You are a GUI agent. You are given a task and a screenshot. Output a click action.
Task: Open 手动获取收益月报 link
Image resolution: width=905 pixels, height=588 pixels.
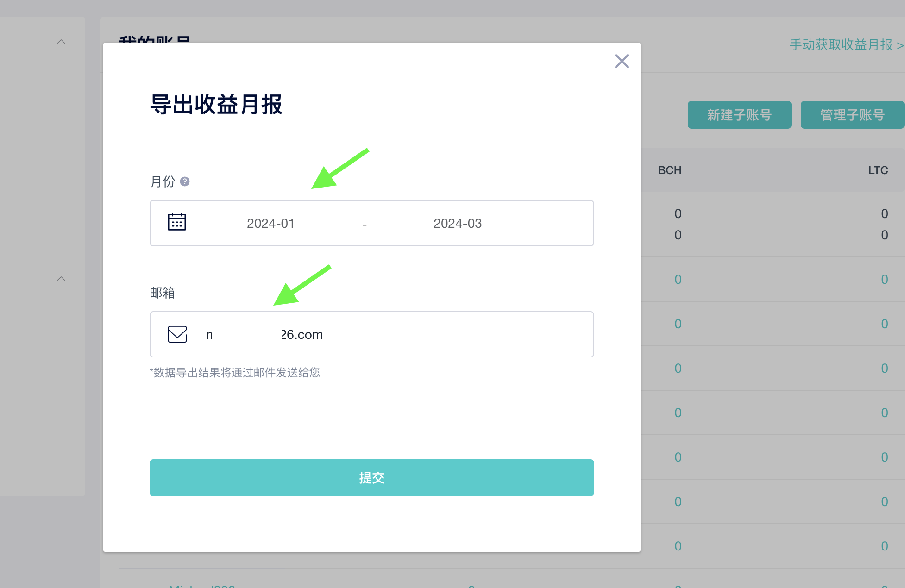847,45
